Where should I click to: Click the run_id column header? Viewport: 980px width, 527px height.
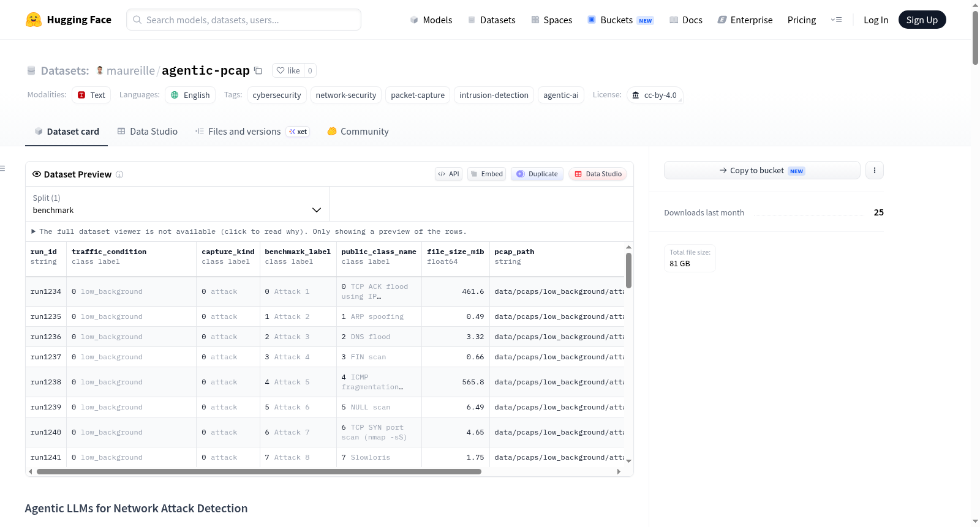[x=46, y=257]
